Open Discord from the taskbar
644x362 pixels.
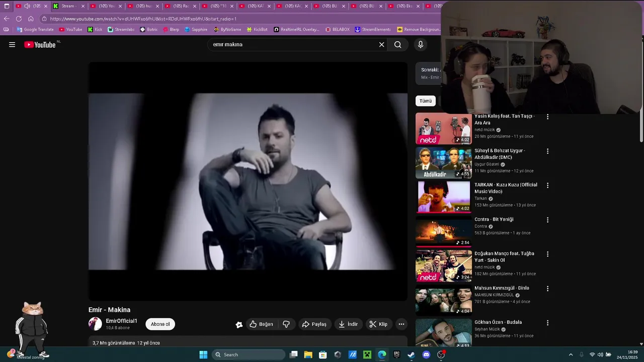click(x=426, y=354)
